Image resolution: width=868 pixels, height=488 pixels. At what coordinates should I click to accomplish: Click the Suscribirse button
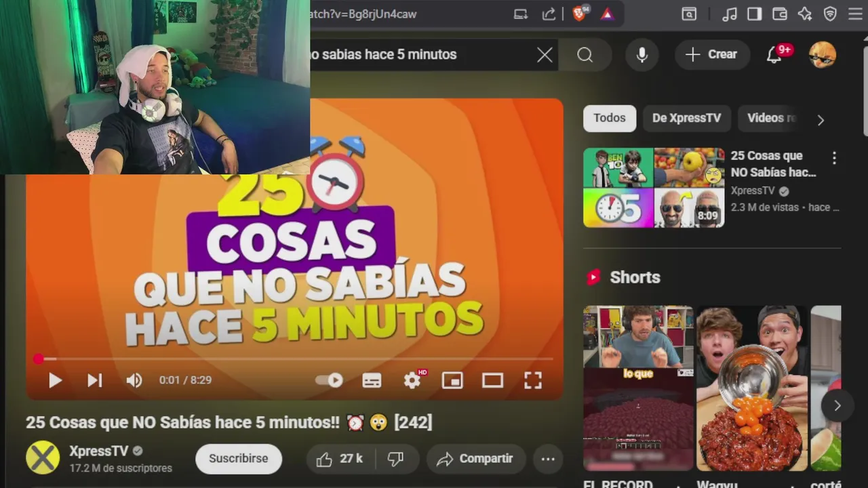(238, 459)
